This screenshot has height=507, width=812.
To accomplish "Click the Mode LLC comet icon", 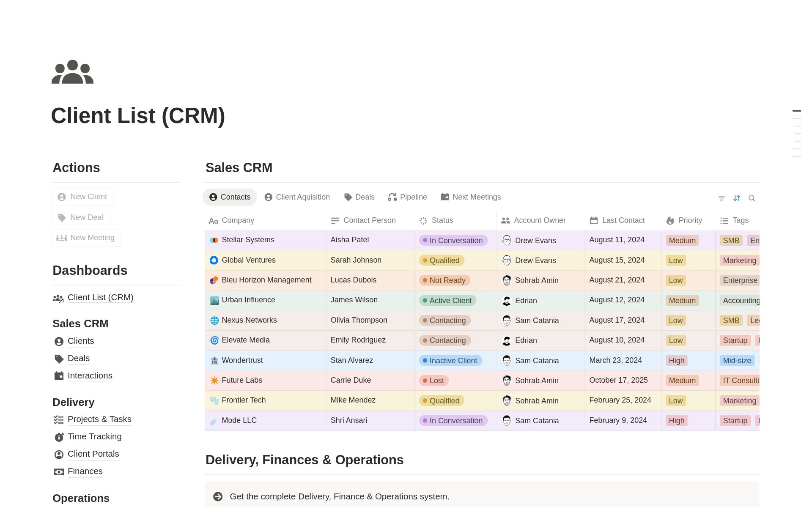I will (x=214, y=420).
